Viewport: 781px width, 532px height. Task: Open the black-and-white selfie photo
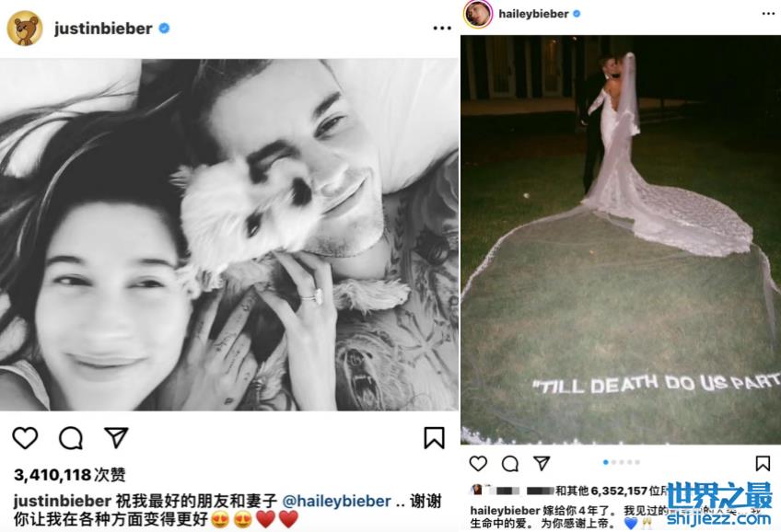click(229, 235)
